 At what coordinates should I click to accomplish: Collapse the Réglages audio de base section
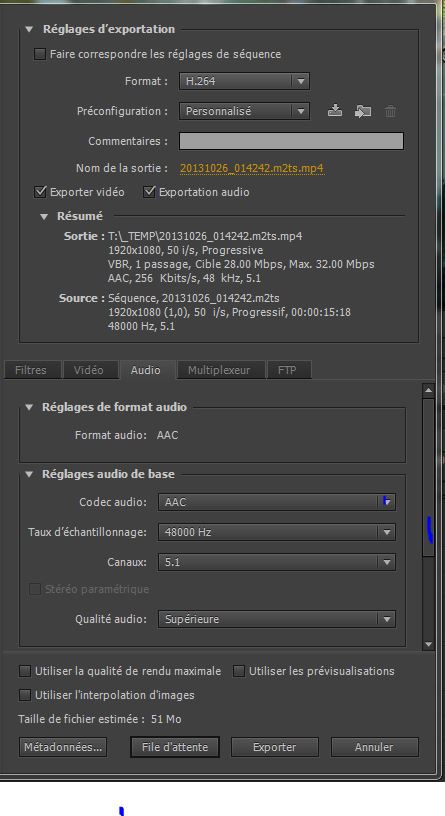[29, 475]
